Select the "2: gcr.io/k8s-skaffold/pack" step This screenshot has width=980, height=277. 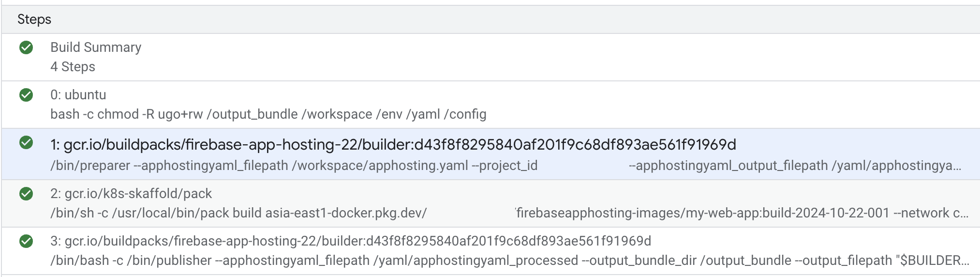coord(131,194)
